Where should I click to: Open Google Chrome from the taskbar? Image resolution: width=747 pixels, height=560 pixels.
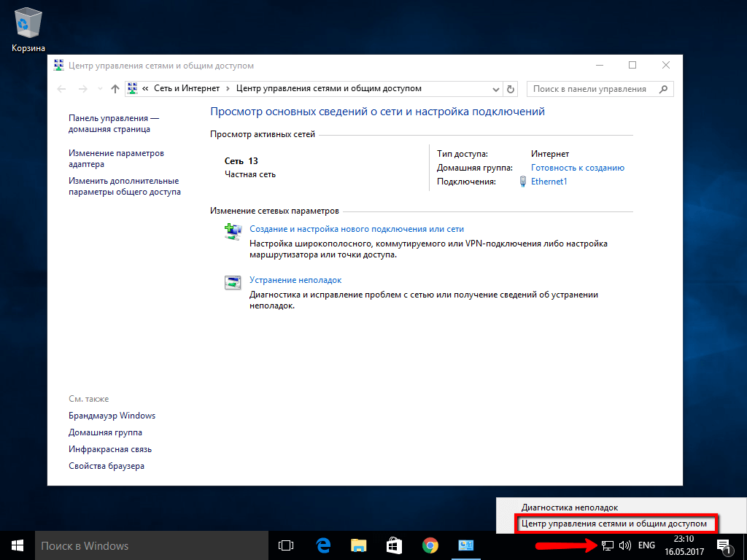point(430,545)
